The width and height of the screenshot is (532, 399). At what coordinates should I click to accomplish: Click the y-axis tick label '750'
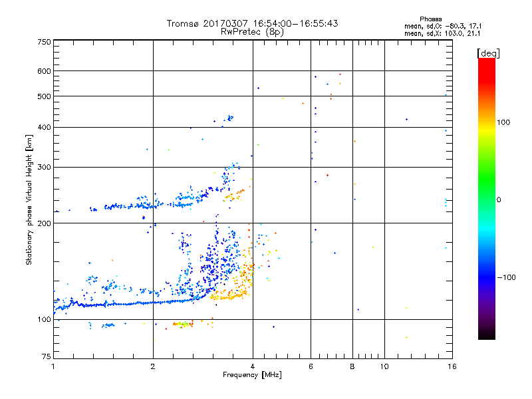44,42
